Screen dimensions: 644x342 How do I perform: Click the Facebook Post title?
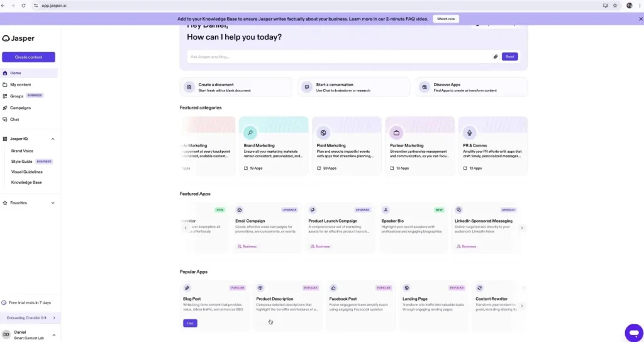(343, 299)
